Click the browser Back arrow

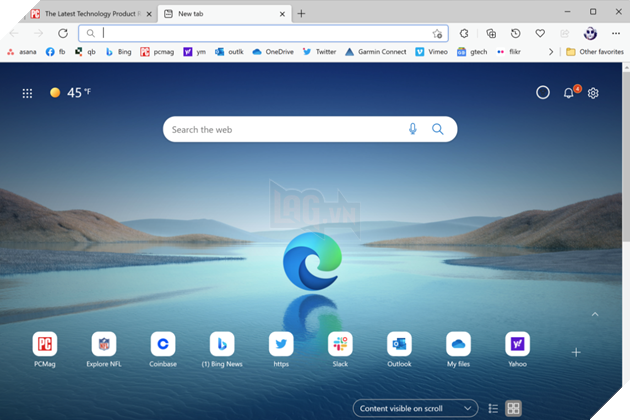[14, 33]
